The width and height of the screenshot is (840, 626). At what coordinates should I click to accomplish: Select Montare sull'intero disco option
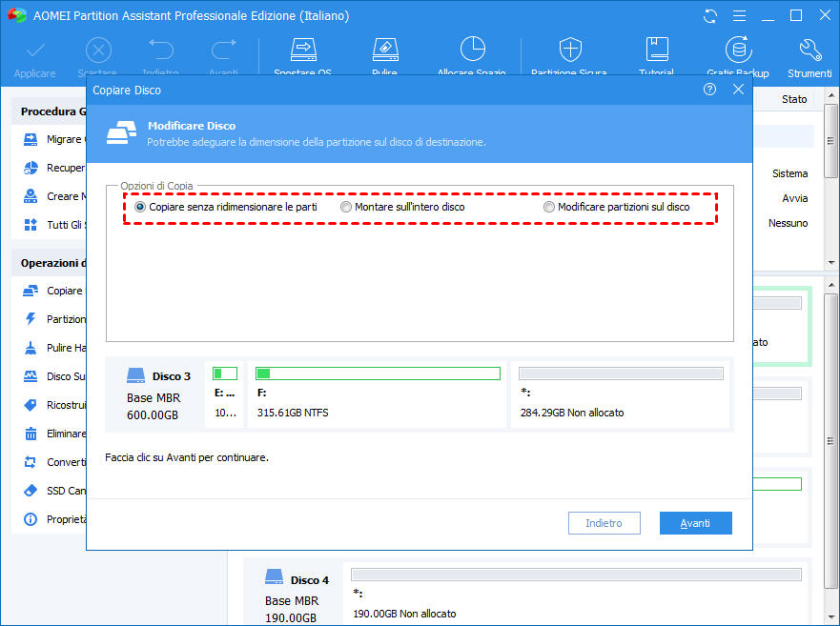coord(403,207)
